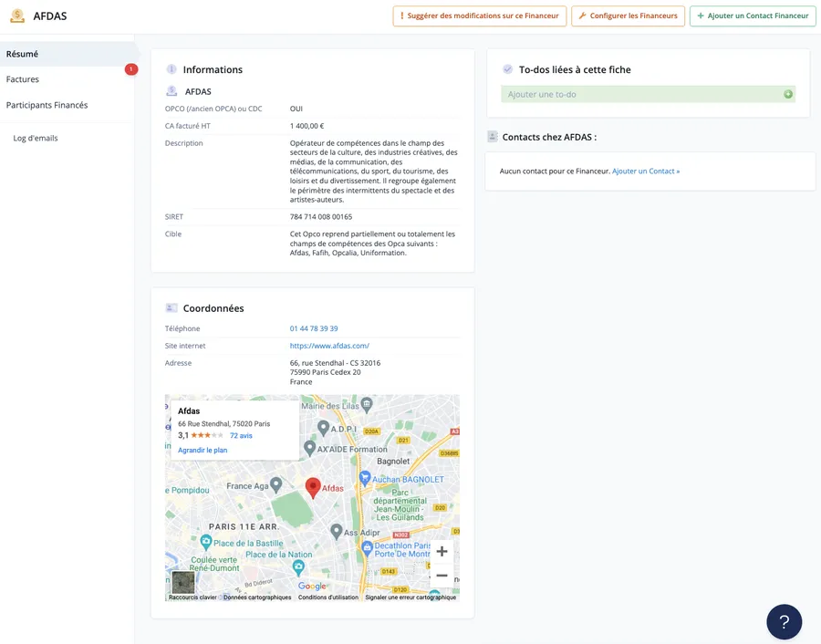The width and height of the screenshot is (821, 644).
Task: Click Raccourcis clavier on the map
Action: coord(192,597)
